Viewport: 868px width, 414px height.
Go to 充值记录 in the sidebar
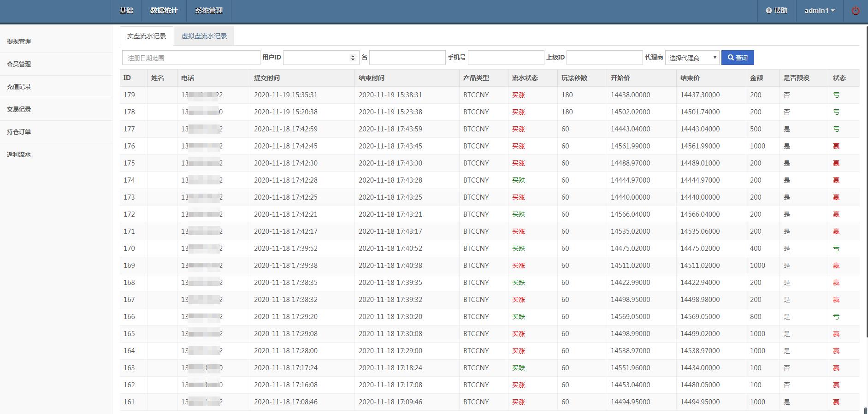pos(19,87)
